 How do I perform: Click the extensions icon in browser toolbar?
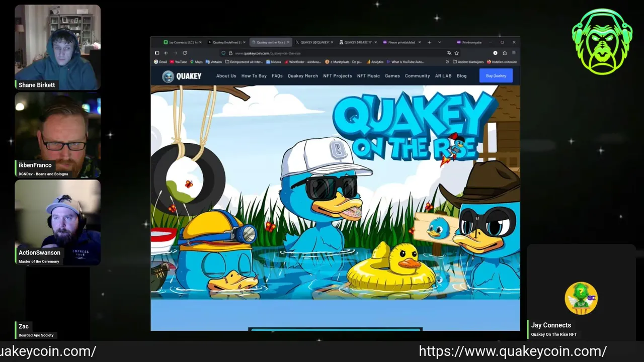click(x=505, y=53)
